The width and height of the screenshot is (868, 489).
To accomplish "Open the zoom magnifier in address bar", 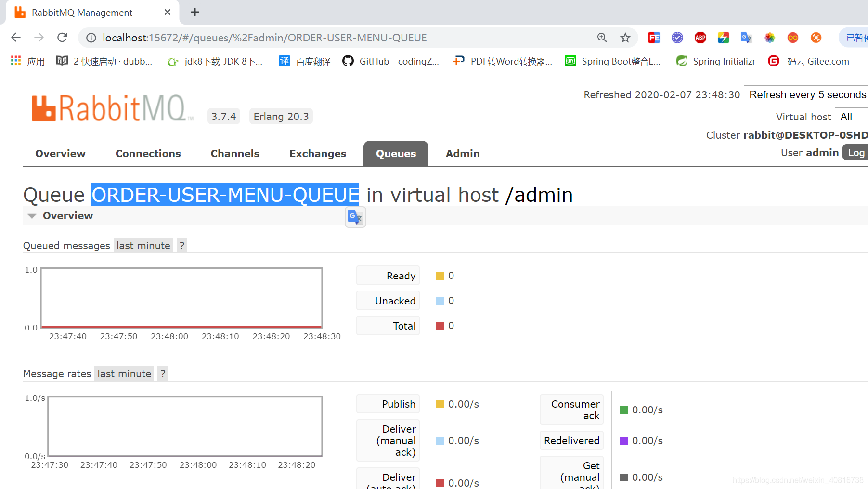I will pyautogui.click(x=602, y=38).
